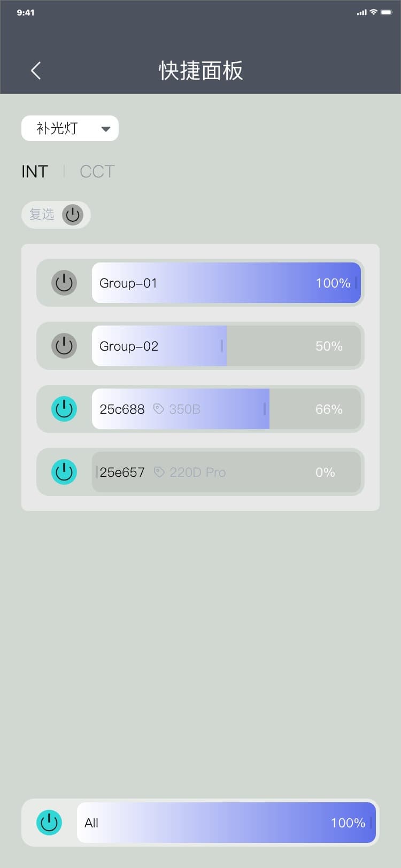Turn off light 25e657 power
This screenshot has width=401, height=868.
coord(64,472)
